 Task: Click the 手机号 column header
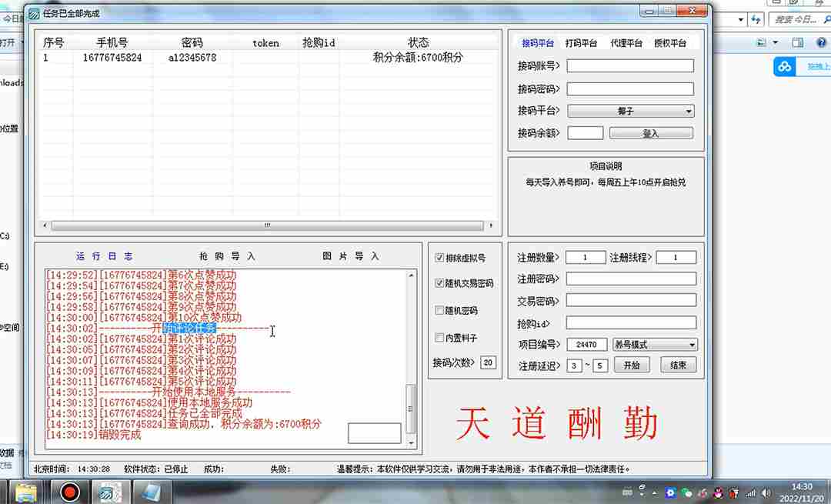(x=112, y=42)
